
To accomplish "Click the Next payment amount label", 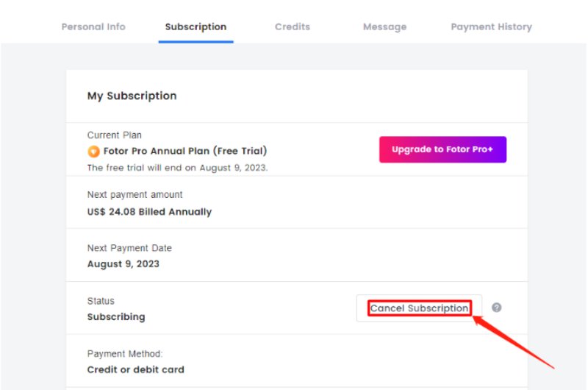I will coord(135,195).
